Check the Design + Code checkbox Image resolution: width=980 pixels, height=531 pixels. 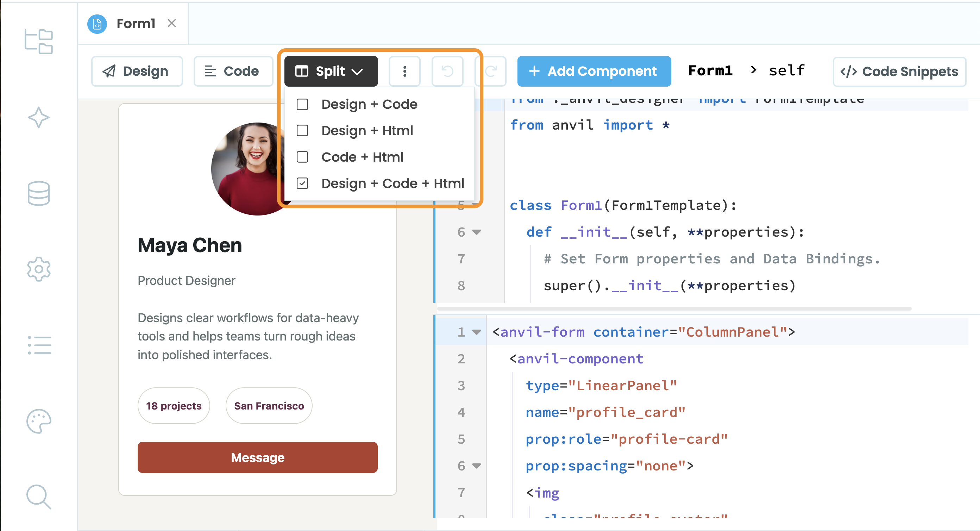tap(302, 104)
